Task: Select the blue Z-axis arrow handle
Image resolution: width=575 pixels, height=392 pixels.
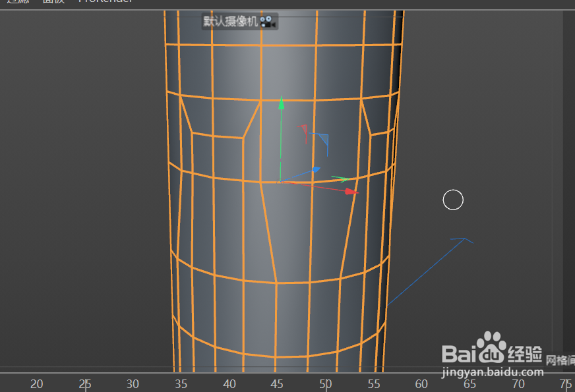Action: click(x=316, y=169)
